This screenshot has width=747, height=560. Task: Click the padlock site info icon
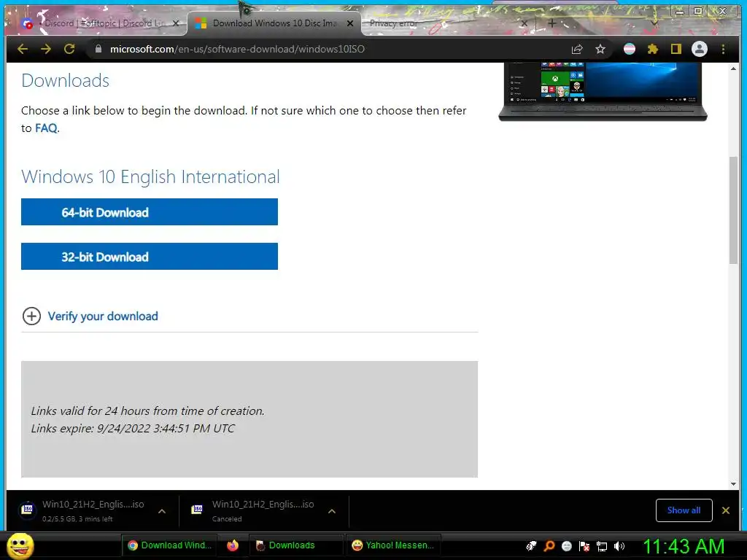tap(98, 49)
